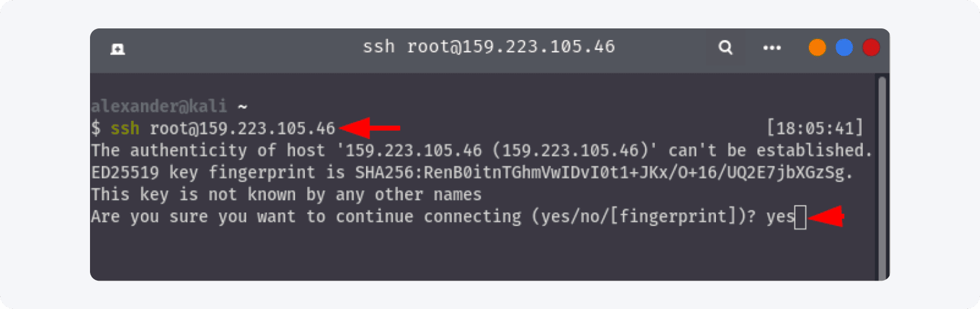Click the "This key is not known" line

(286, 194)
